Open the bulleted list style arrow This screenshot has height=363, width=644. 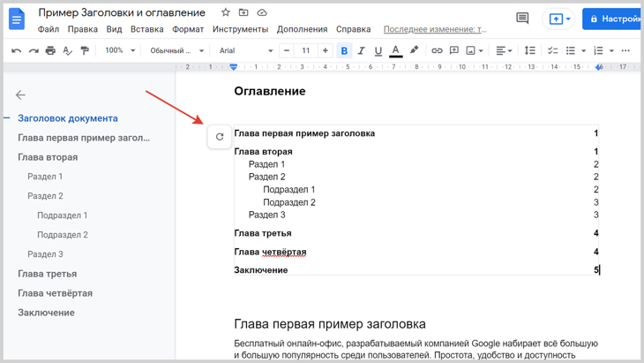(x=584, y=51)
